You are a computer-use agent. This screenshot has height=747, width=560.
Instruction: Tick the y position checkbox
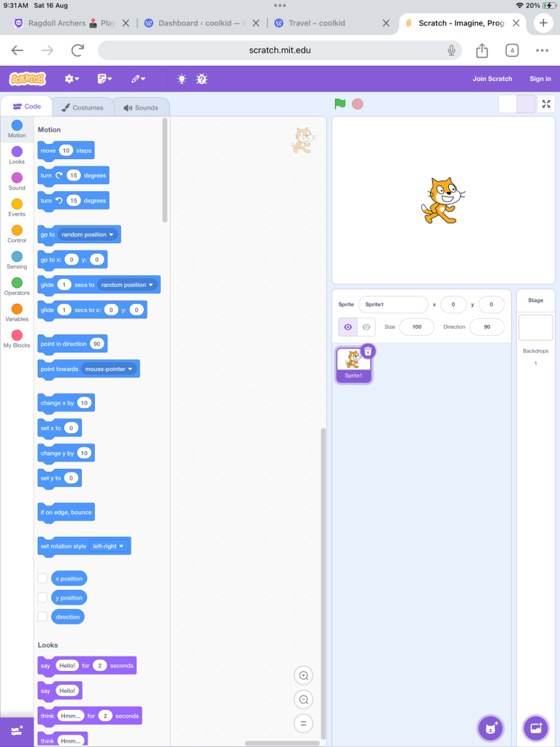click(x=42, y=597)
